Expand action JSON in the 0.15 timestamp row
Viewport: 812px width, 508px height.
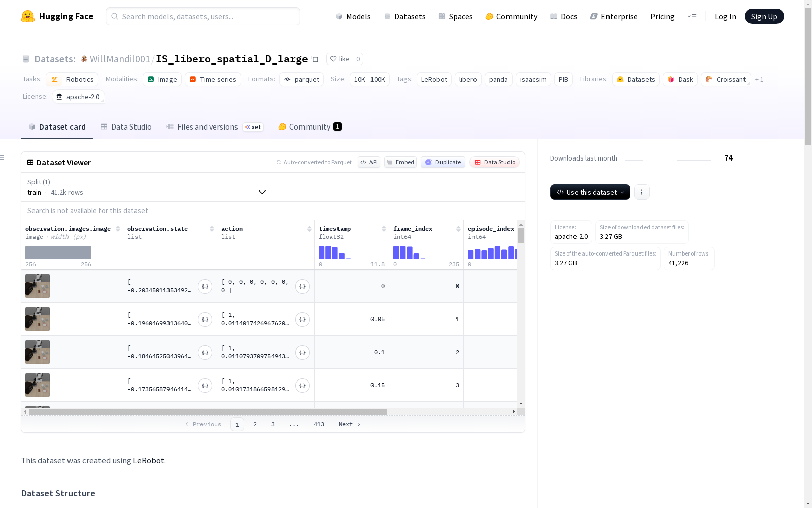click(302, 386)
